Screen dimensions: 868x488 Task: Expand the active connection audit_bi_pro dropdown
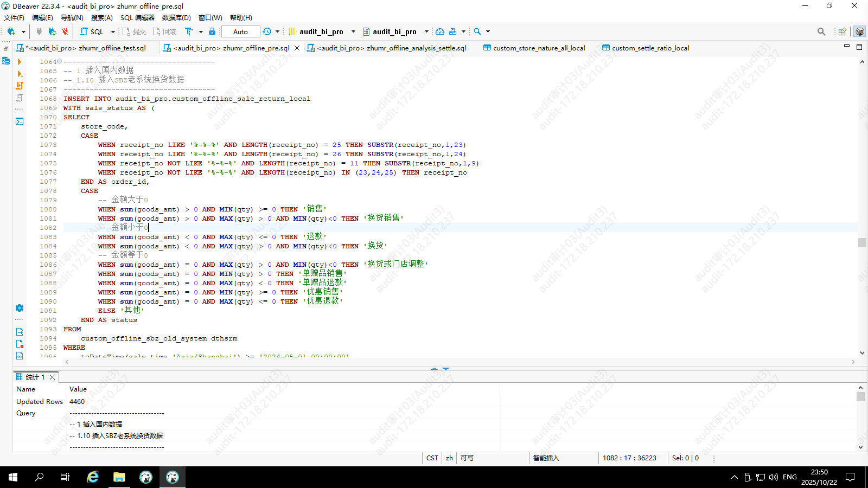(x=353, y=31)
